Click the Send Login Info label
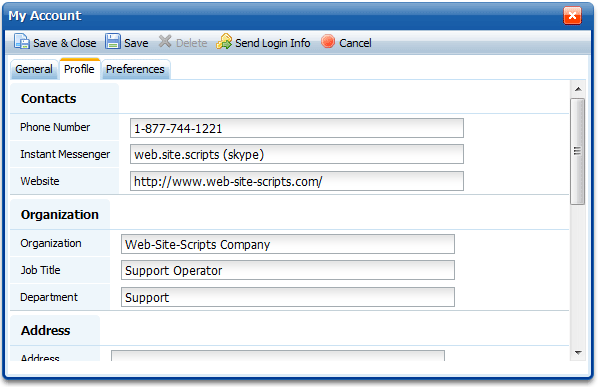 click(272, 43)
